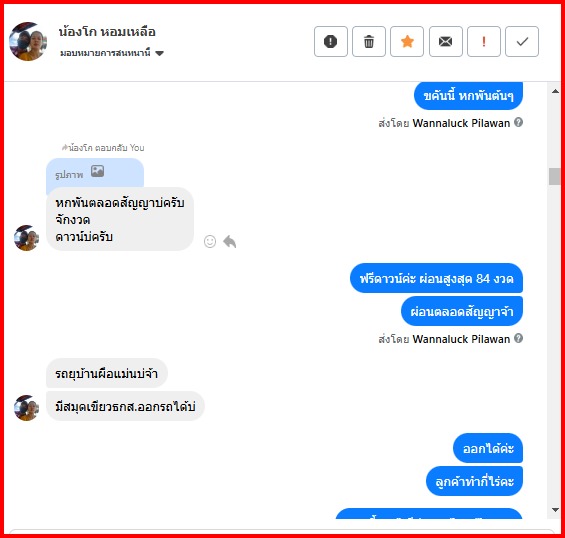Screen dimensions: 565x538
Task: Add emoji reaction to หกพันตลอดสัญญา message
Action: [x=210, y=241]
